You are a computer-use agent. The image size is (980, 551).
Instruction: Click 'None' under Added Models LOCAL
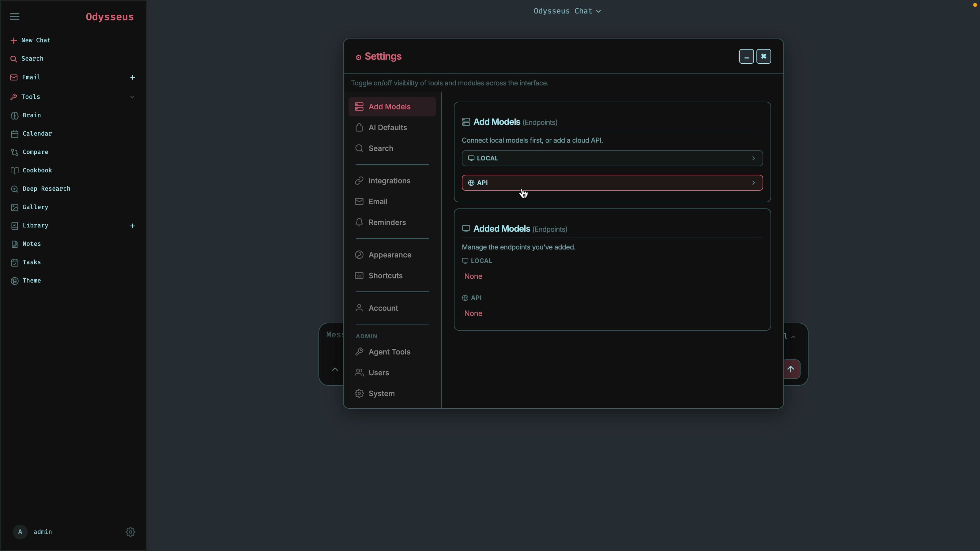click(x=473, y=276)
